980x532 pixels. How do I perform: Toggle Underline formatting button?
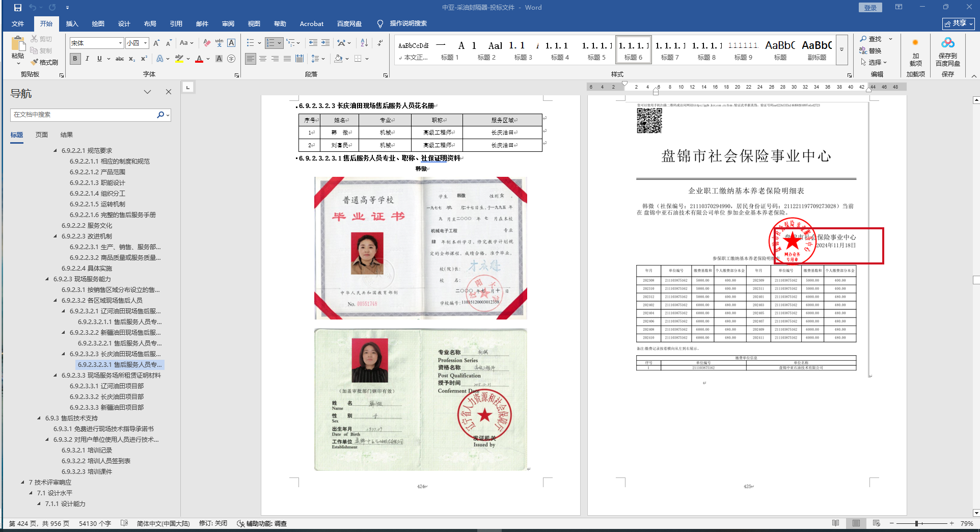coord(99,59)
